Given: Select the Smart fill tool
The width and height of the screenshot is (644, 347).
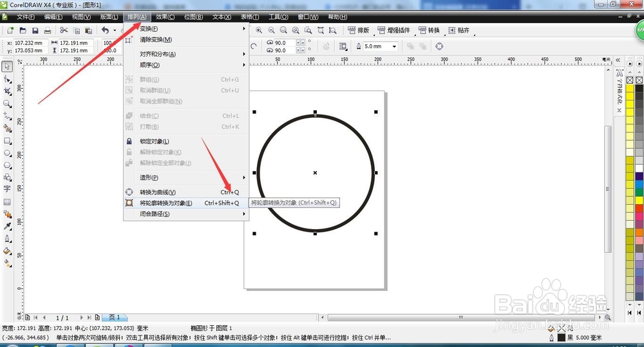Looking at the screenshot, I should [7, 128].
